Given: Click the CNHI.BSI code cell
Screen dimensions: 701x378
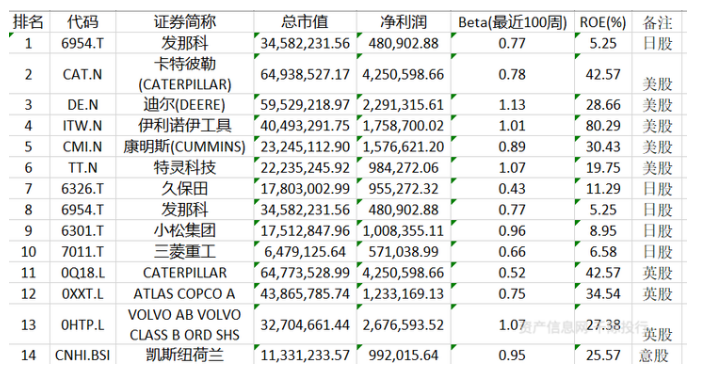Looking at the screenshot, I should [x=82, y=355].
